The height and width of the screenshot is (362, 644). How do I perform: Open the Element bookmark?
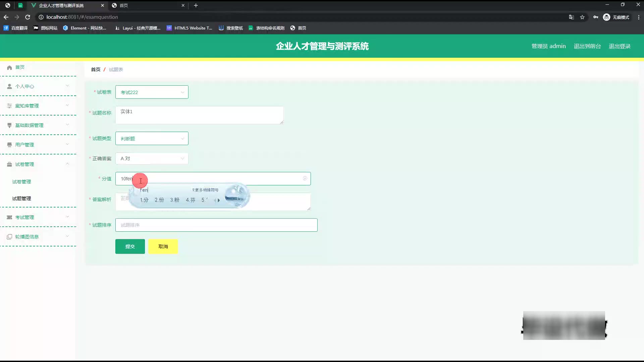[x=85, y=28]
